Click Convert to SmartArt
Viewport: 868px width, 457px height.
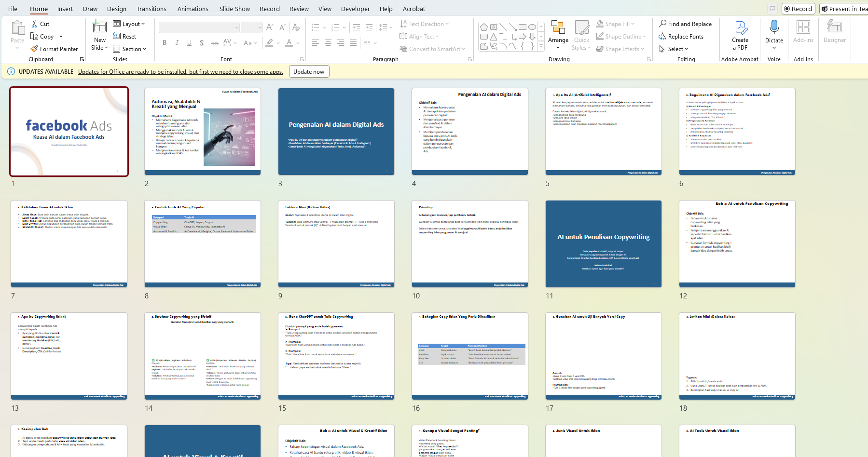432,49
